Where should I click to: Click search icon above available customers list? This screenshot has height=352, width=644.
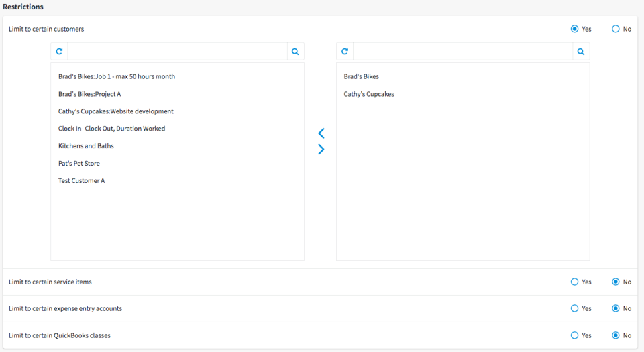295,51
